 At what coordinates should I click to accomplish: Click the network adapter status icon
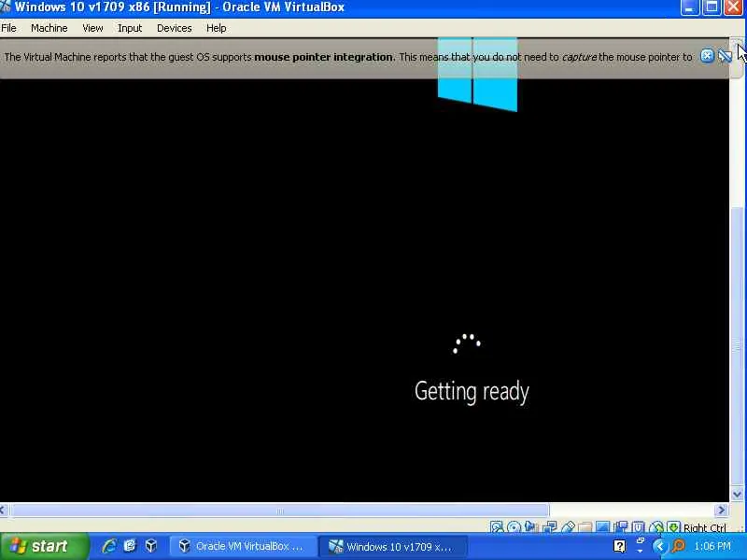(x=549, y=526)
